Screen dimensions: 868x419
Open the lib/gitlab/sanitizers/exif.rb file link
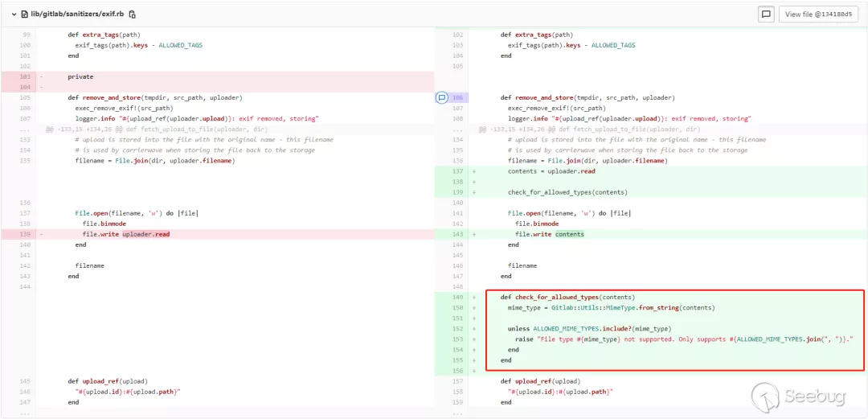pyautogui.click(x=77, y=14)
